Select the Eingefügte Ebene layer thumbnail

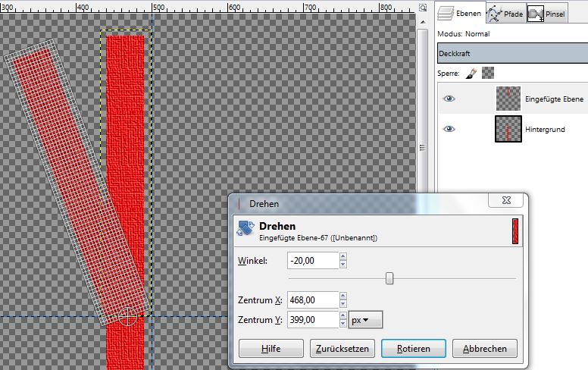pyautogui.click(x=507, y=99)
